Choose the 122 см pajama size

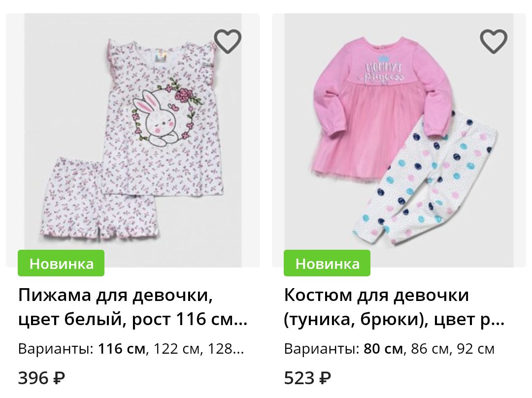176,349
